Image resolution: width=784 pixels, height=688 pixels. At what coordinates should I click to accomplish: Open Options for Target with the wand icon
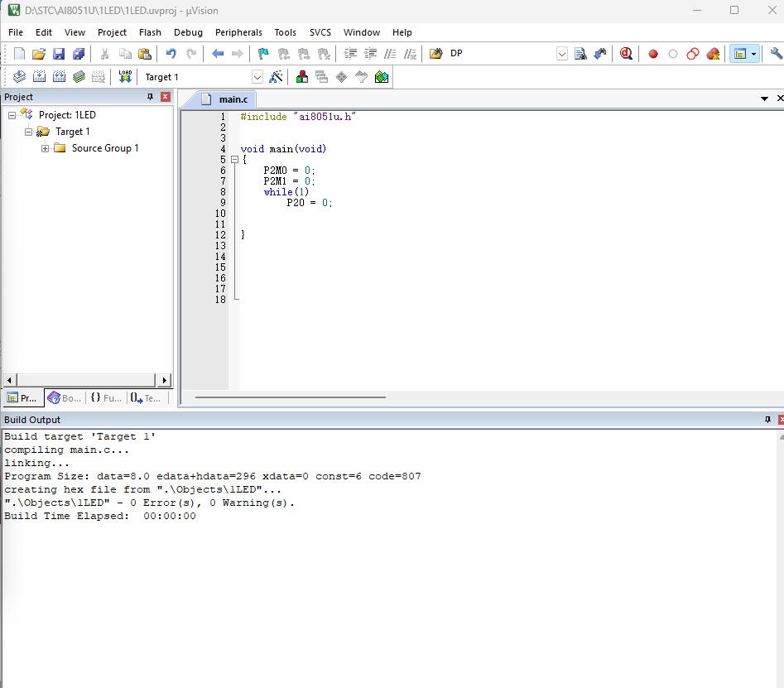click(276, 76)
